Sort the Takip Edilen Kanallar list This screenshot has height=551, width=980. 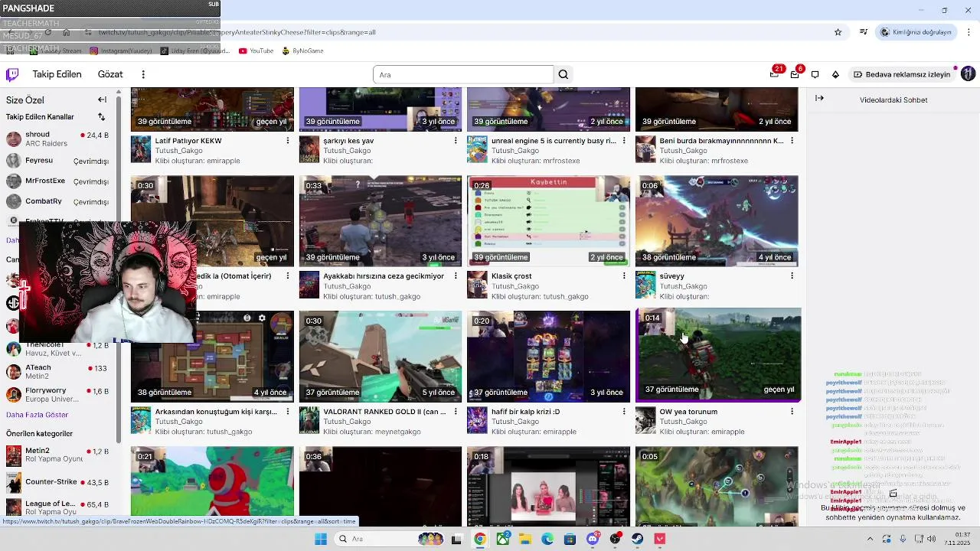tap(101, 117)
